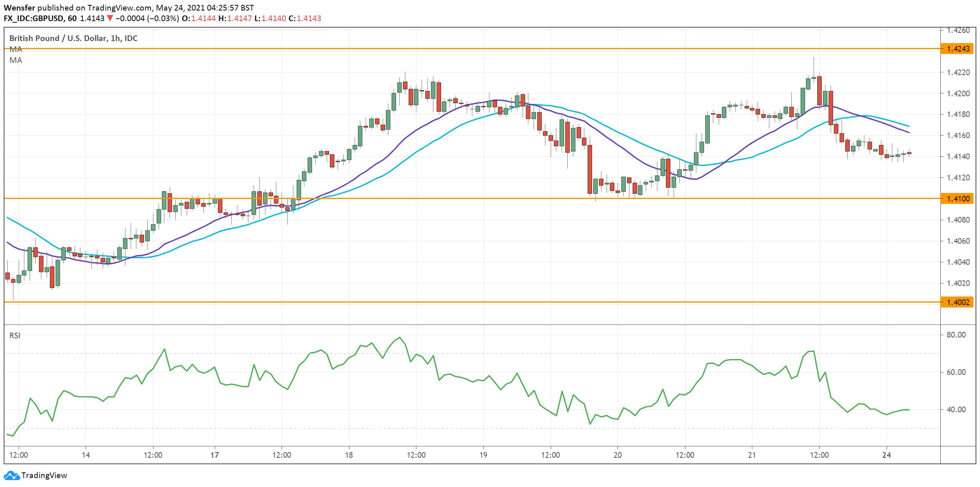Screen dimensions: 980x487
Task: Click the first MA indicator label
Action: [x=15, y=49]
